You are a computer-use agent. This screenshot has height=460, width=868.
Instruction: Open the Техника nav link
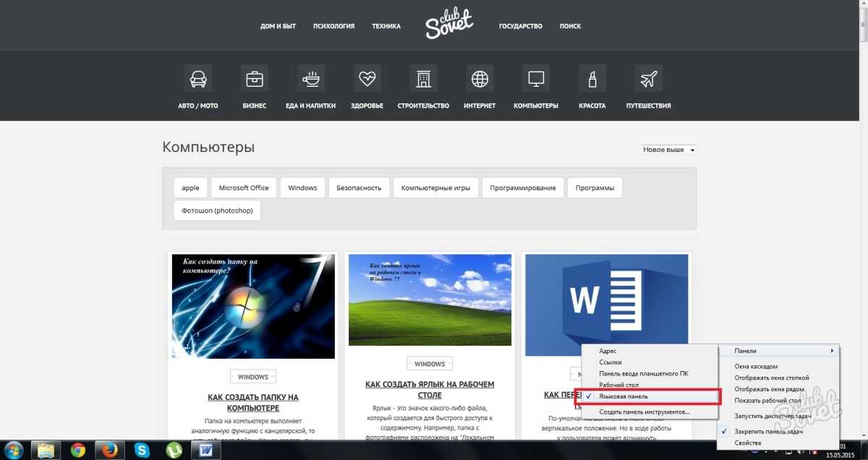click(386, 26)
